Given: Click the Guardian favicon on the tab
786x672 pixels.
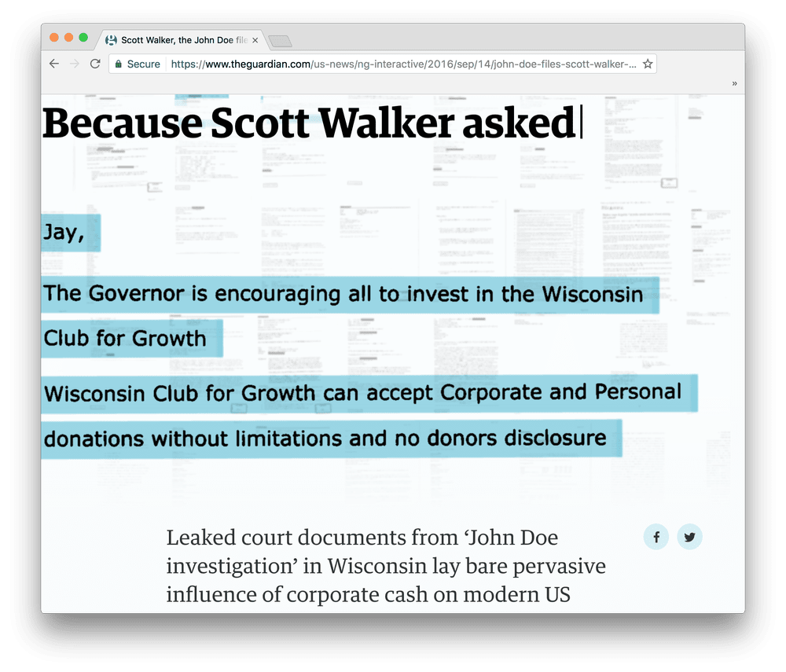Looking at the screenshot, I should click(x=112, y=40).
